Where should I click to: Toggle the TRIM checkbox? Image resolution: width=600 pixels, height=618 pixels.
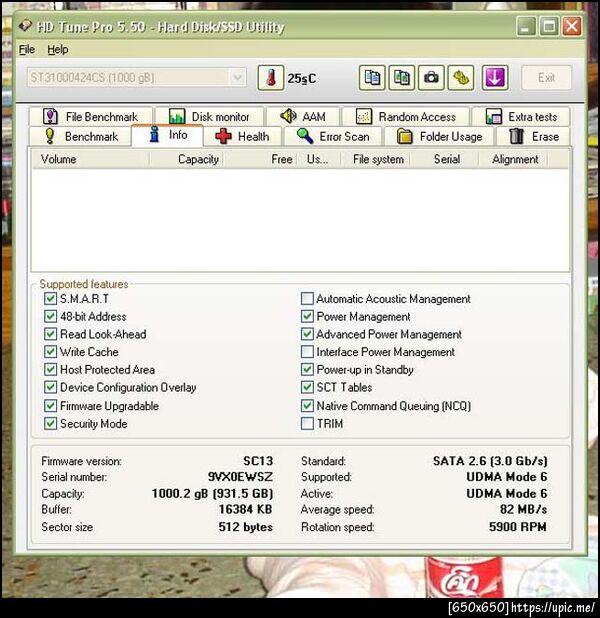click(x=307, y=424)
